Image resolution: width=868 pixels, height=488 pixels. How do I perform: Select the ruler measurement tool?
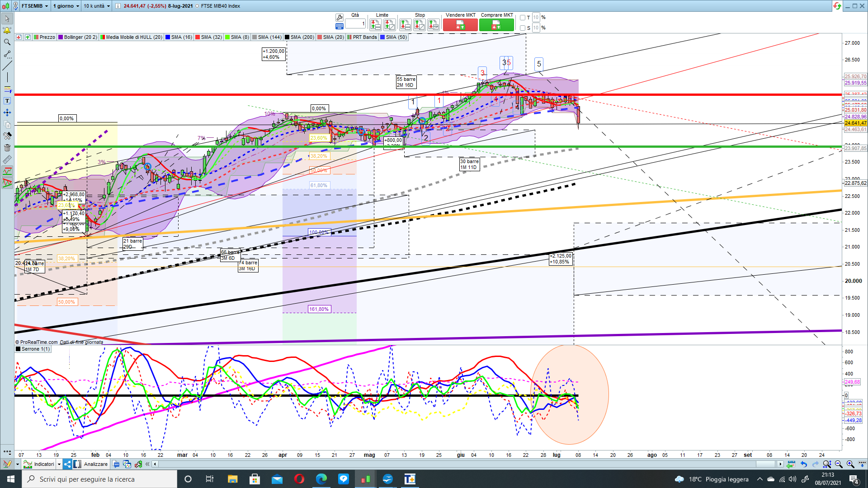click(7, 160)
